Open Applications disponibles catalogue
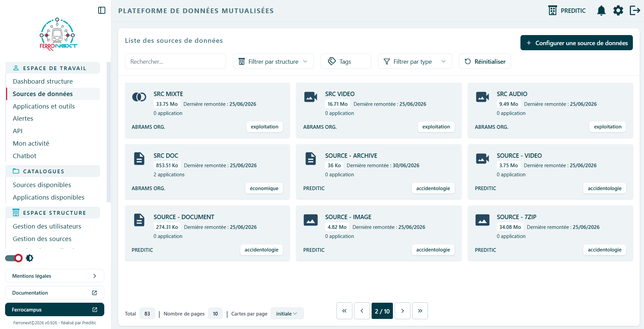Viewport: 644px width, 329px height. point(49,197)
